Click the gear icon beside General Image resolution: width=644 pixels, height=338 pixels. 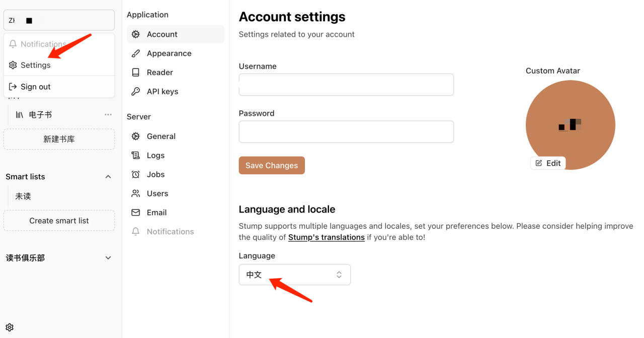pos(136,137)
